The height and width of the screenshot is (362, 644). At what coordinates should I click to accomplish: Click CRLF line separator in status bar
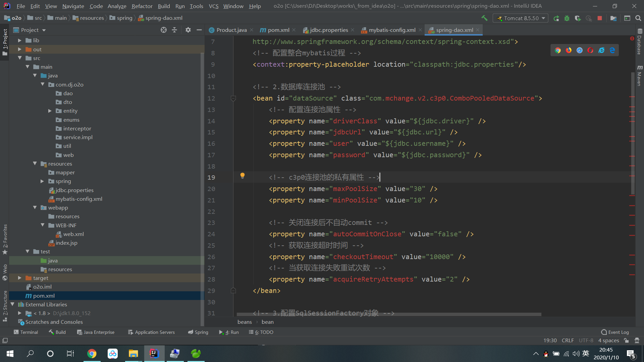point(568,341)
